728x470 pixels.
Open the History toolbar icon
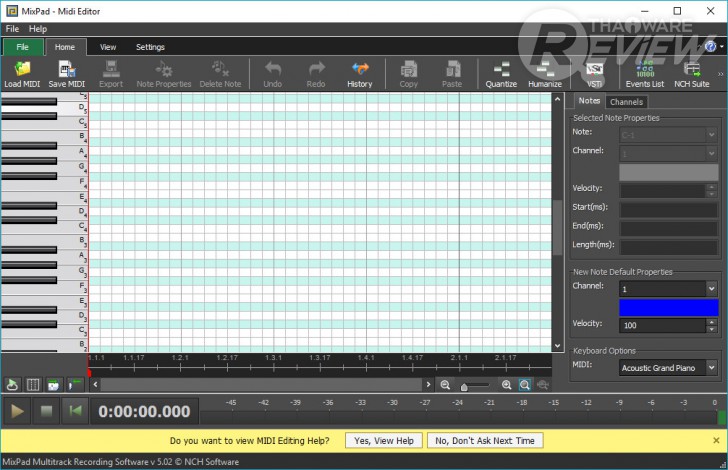tap(360, 74)
